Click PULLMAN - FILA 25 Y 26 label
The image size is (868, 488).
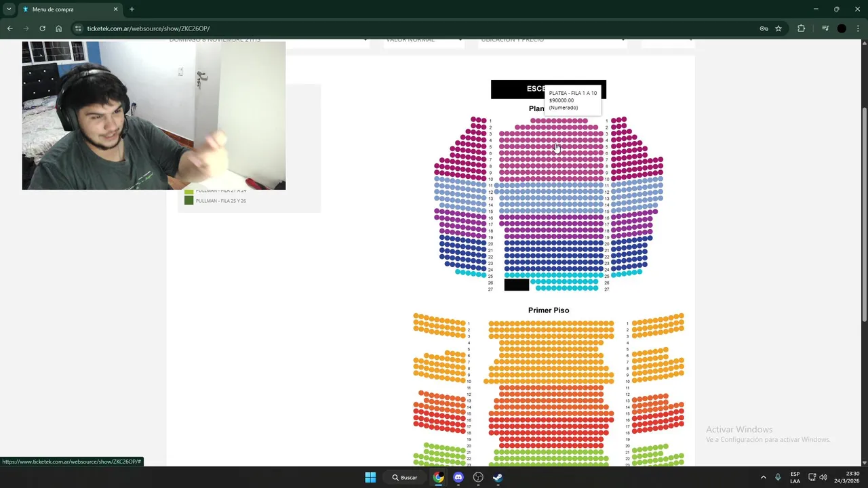[221, 201]
